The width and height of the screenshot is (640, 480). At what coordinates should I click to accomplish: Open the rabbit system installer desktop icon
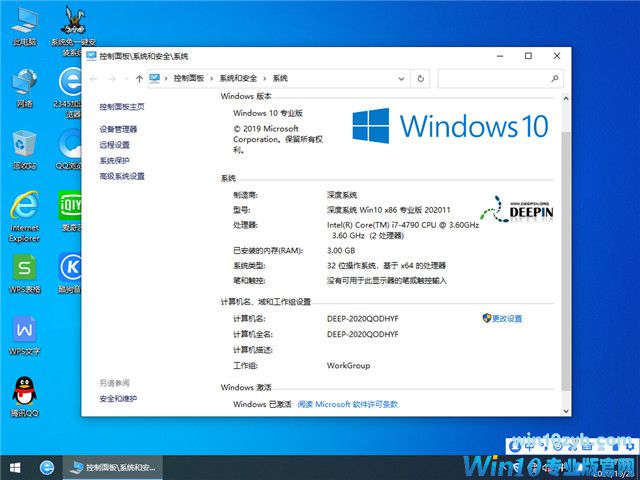[x=73, y=31]
